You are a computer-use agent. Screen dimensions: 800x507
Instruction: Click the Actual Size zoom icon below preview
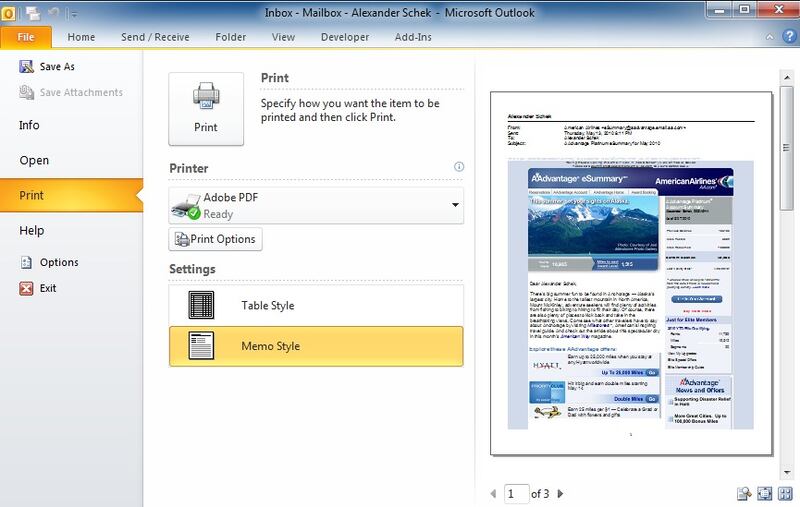pyautogui.click(x=744, y=493)
